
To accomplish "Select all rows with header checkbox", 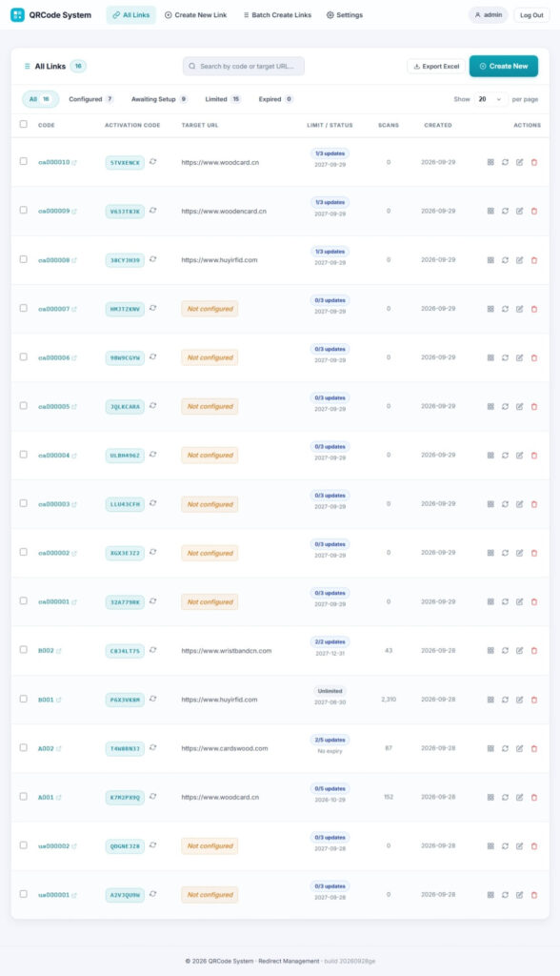I will coord(24,124).
